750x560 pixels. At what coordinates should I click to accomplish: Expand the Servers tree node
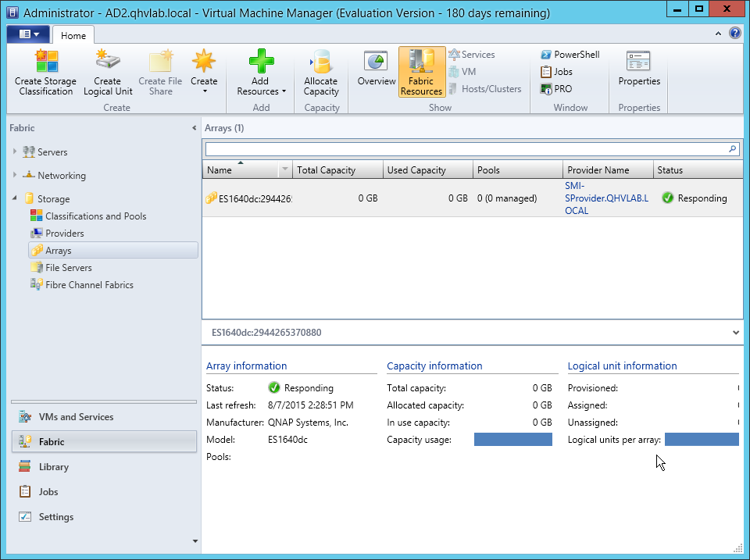click(15, 152)
